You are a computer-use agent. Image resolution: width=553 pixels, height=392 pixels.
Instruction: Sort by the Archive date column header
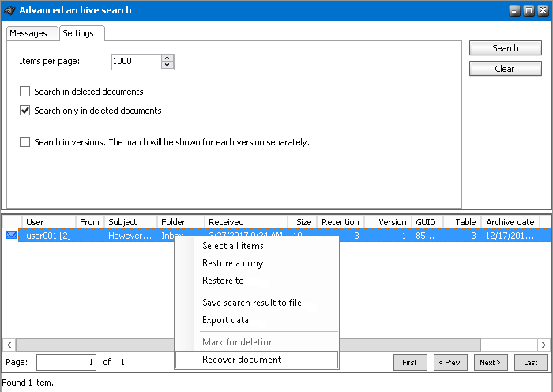click(510, 222)
